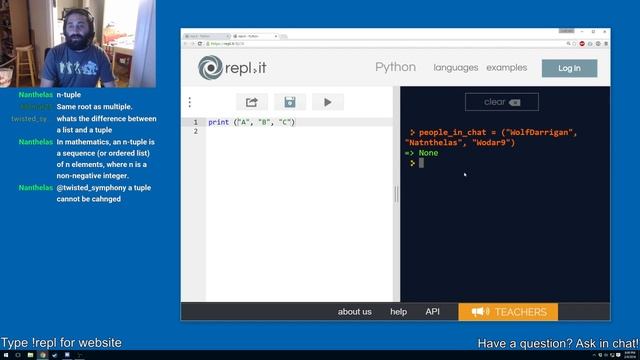Open the three-dot editor options menu
The height and width of the screenshot is (360, 640).
coord(190,102)
